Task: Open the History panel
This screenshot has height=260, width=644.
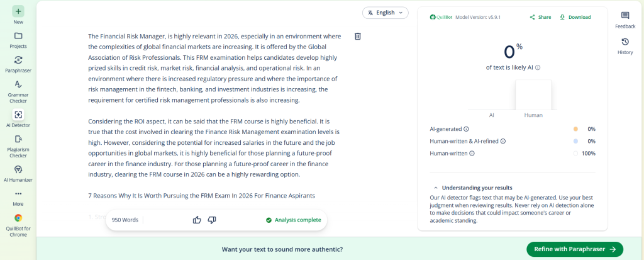Action: (x=625, y=42)
